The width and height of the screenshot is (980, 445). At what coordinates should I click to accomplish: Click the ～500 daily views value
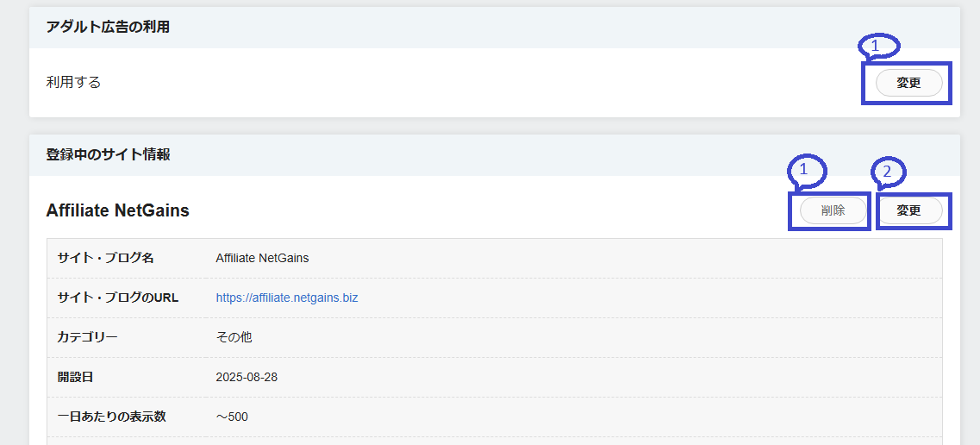[232, 417]
